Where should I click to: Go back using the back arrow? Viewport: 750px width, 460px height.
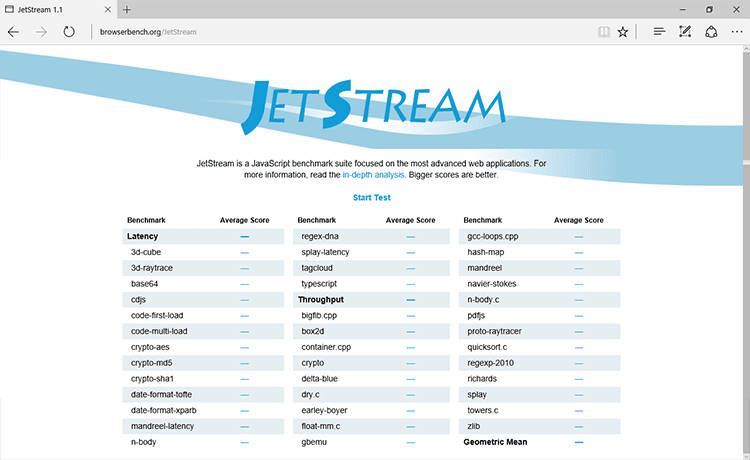pos(13,32)
